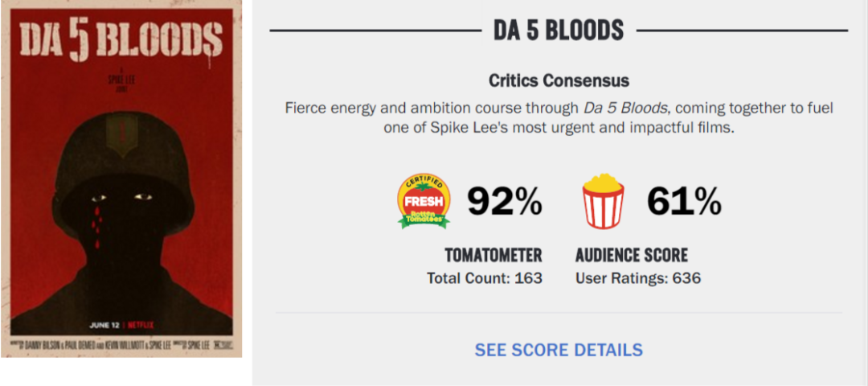Click the credits line at poster bottom
Screen dimensions: 868x386
pos(121,344)
